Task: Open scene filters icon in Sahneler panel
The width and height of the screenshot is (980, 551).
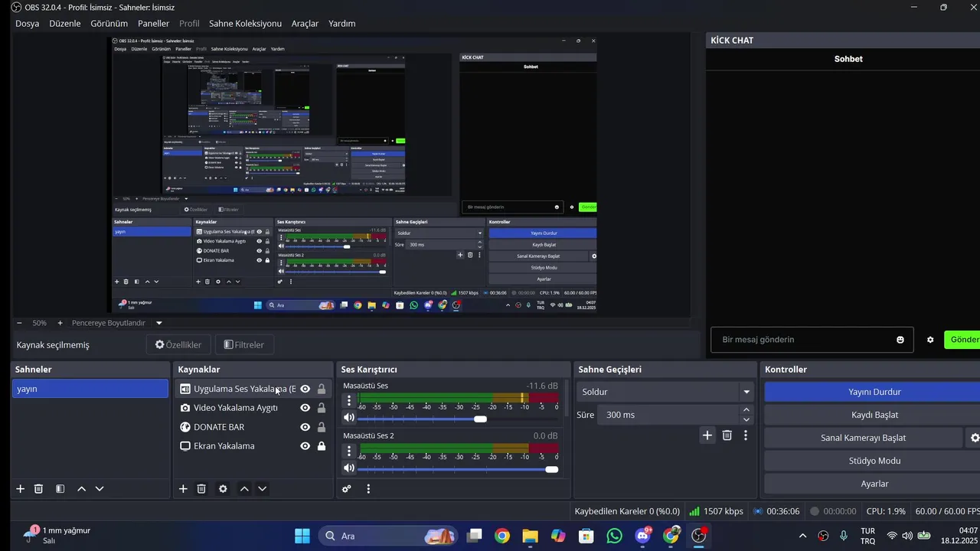Action: click(x=60, y=489)
